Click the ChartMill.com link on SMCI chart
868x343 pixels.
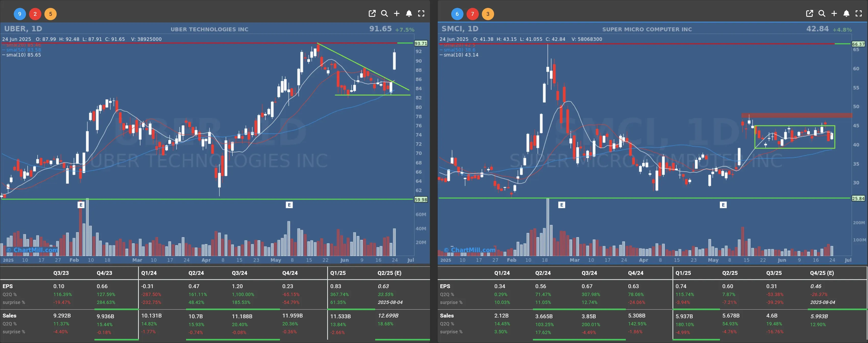click(469, 250)
